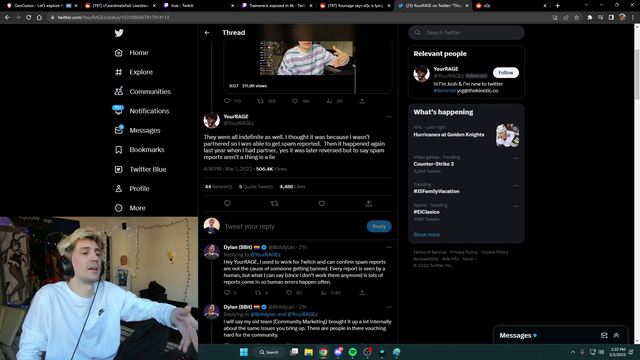640x360 pixels.
Task: Open #ElClasico trending topic
Action: point(426,212)
